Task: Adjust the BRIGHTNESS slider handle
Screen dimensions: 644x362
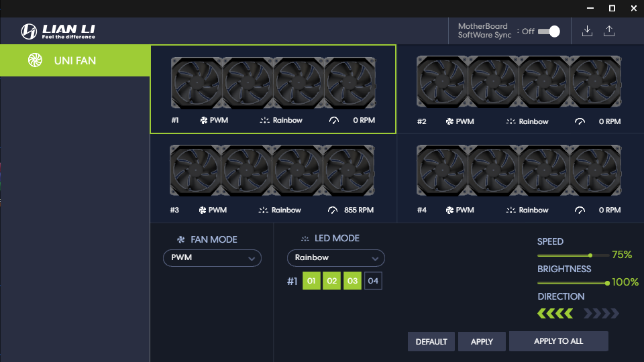Action: point(607,283)
